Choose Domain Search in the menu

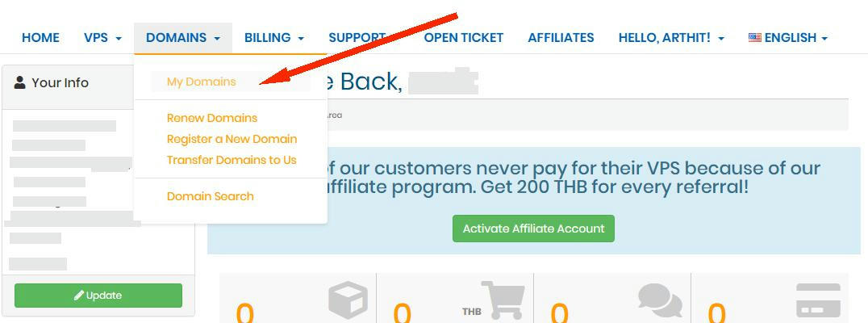[211, 196]
